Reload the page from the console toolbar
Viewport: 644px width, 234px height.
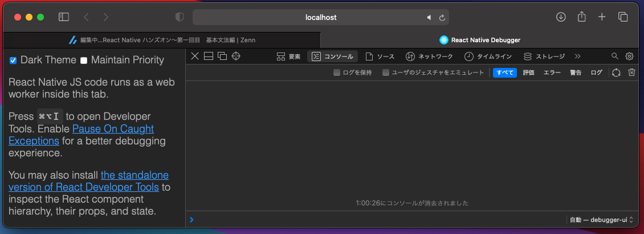[x=616, y=73]
